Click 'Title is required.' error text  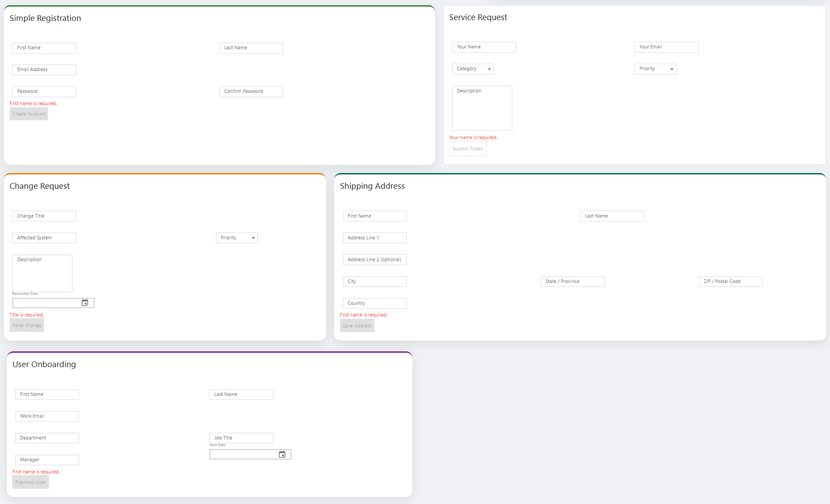27,315
